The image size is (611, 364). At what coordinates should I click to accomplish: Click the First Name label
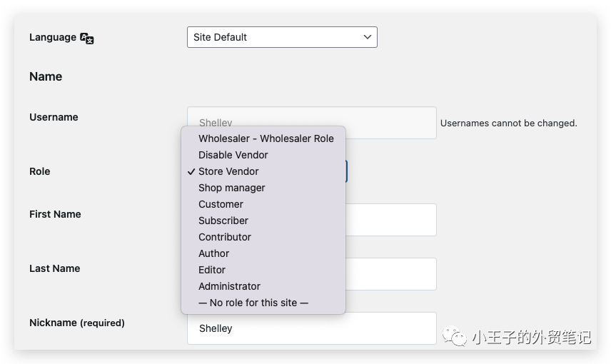[x=55, y=214]
